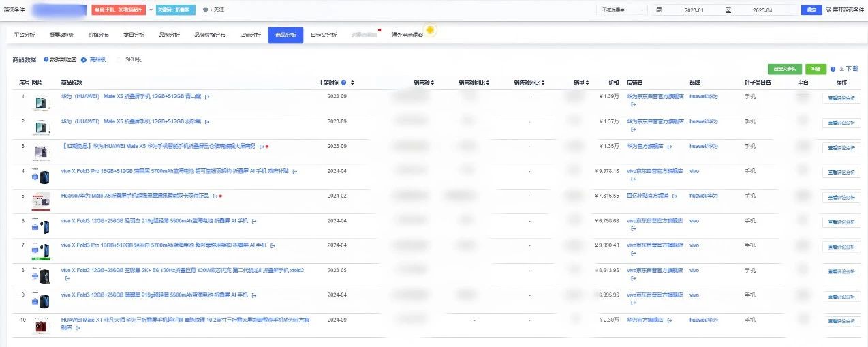The height and width of the screenshot is (347, 868).
Task: Click price cell ¥7,816.56
Action: click(606, 196)
